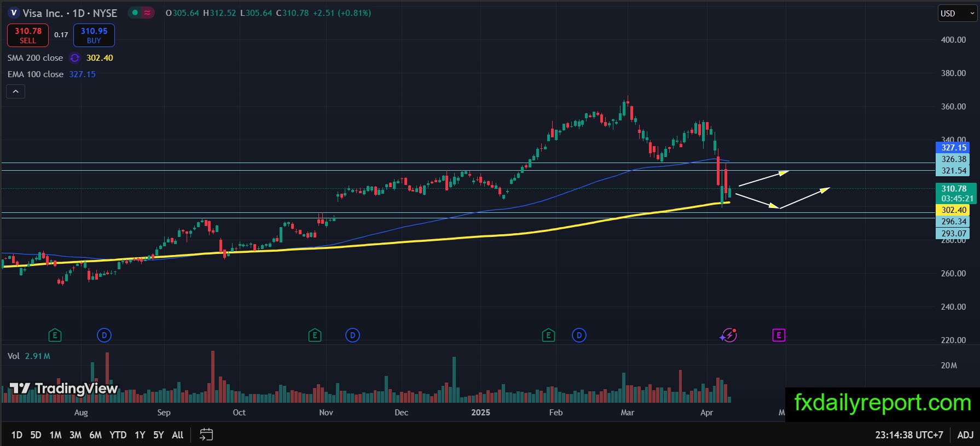The height and width of the screenshot is (446, 980).
Task: Open the USD currency dropdown
Action: (x=958, y=14)
